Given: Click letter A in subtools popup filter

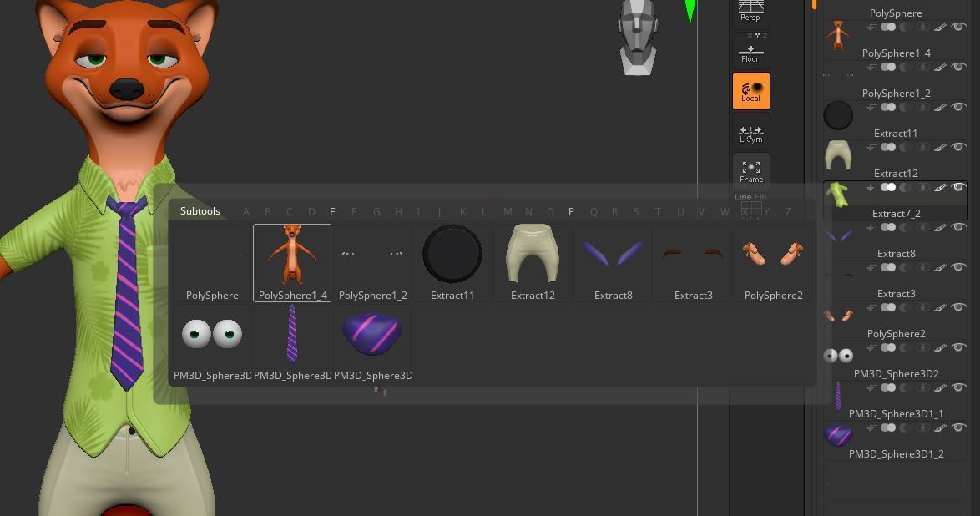Looking at the screenshot, I should point(246,212).
